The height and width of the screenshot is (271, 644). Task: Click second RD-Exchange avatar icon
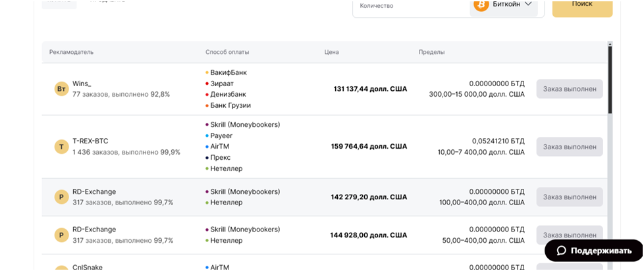(62, 235)
